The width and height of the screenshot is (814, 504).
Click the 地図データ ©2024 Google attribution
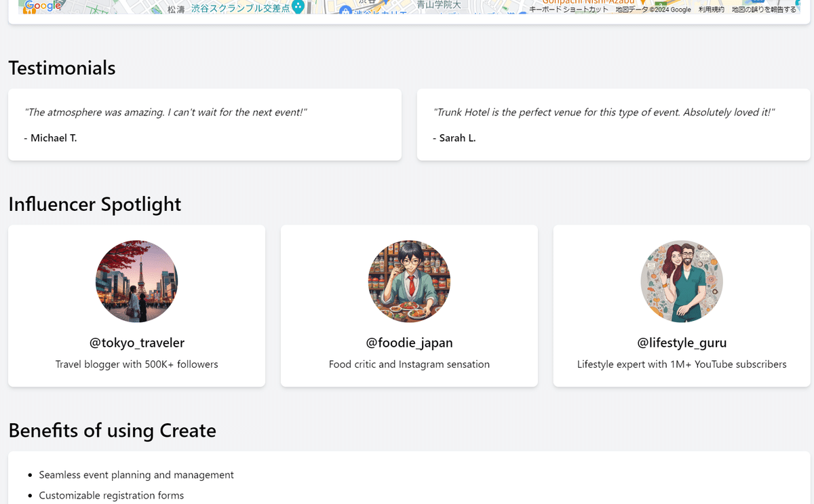pyautogui.click(x=653, y=9)
